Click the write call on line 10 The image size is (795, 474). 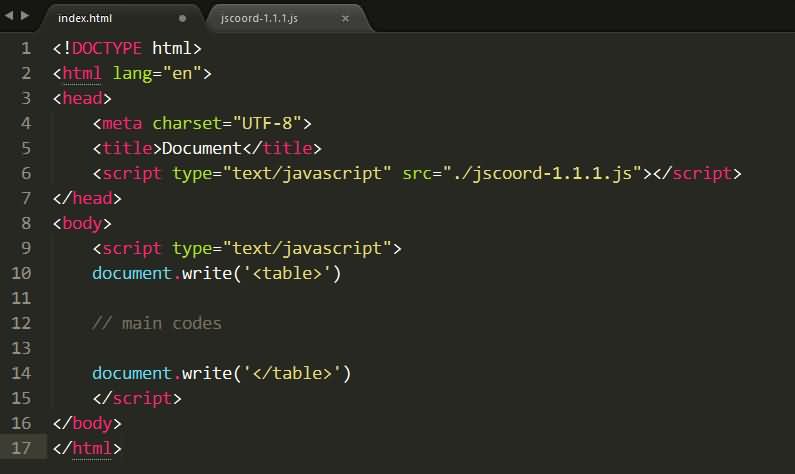click(207, 273)
